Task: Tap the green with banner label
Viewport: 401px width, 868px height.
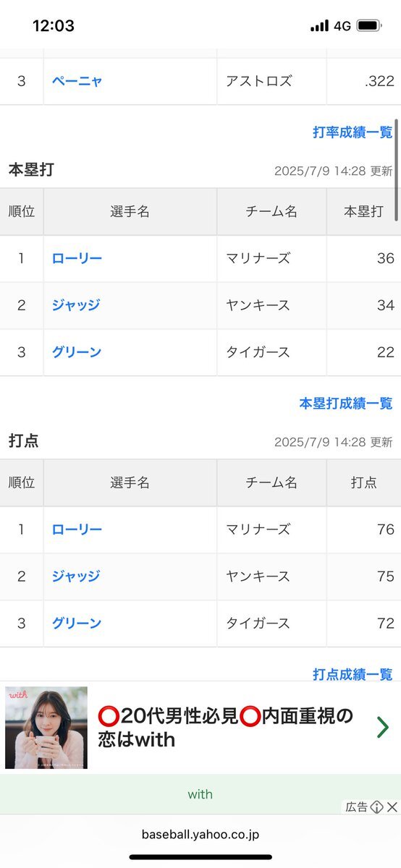Action: pos(200,794)
